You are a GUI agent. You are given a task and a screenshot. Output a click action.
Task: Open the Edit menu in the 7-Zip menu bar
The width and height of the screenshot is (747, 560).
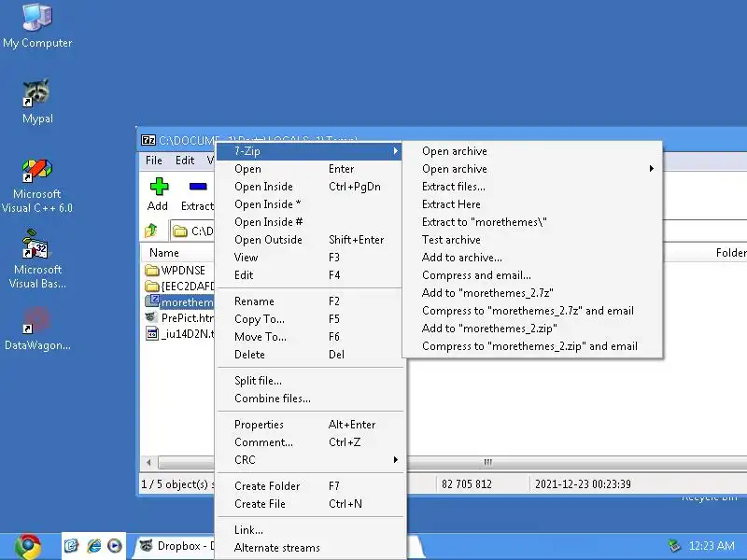(x=185, y=160)
